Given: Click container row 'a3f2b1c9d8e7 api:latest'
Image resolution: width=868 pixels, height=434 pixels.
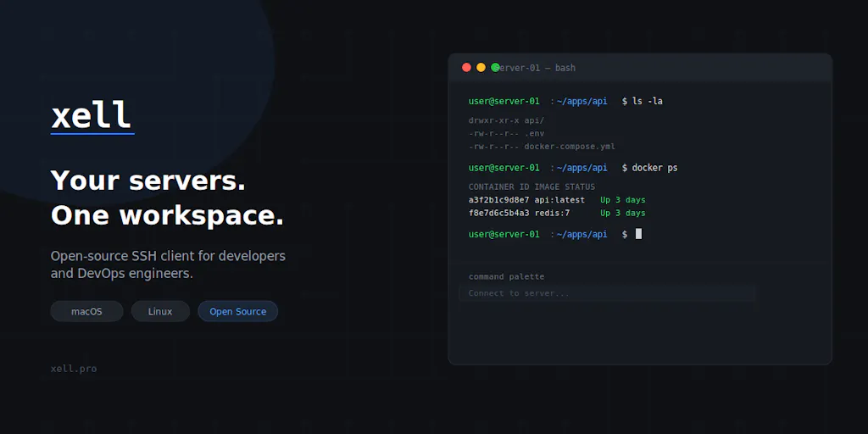Looking at the screenshot, I should coord(526,200).
